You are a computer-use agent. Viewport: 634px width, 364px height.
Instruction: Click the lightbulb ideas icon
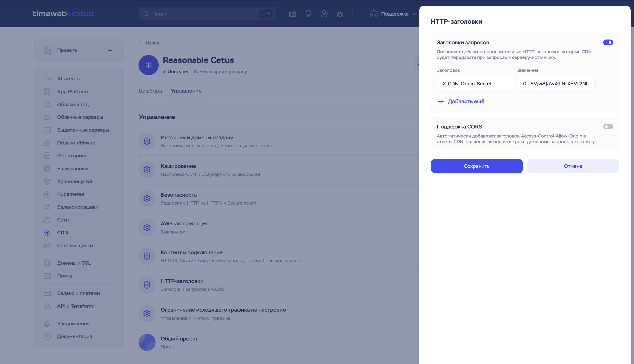click(308, 14)
